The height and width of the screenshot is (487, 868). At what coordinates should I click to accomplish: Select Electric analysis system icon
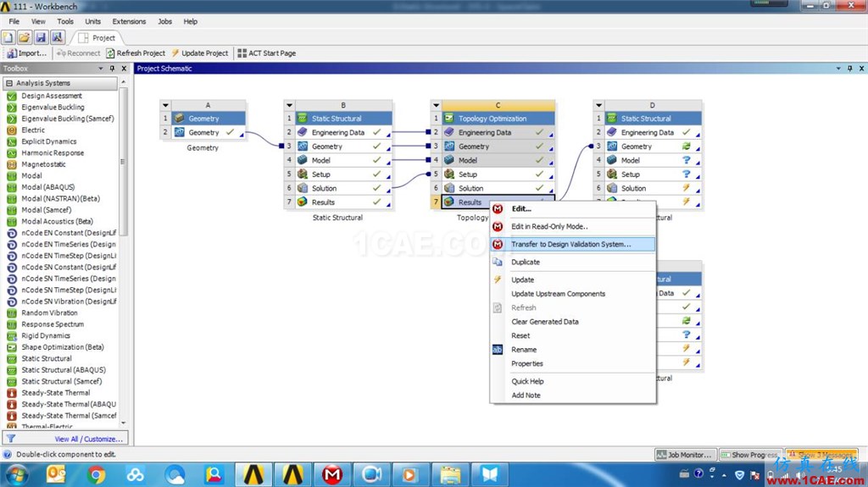(x=12, y=130)
